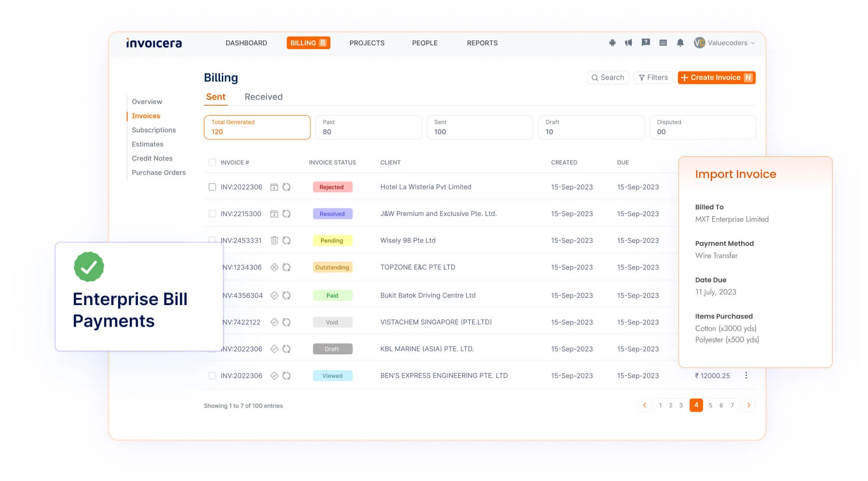Open the DASHBOARD menu
The image size is (868, 481).
point(246,43)
